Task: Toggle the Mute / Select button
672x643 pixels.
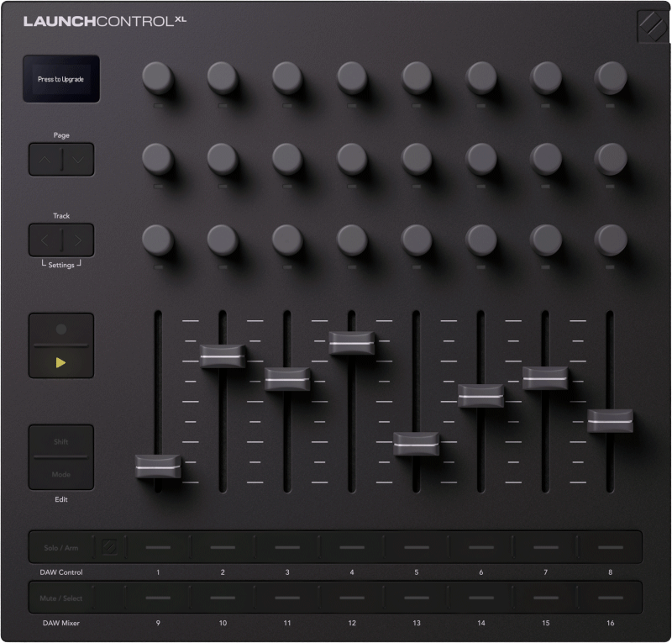Action: pos(60,598)
